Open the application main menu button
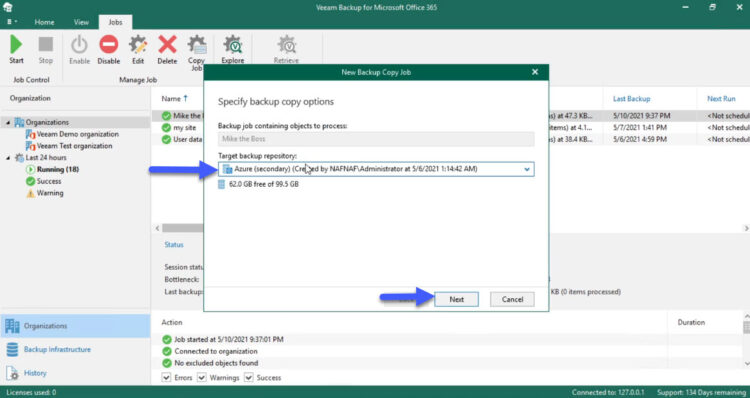 [12, 22]
